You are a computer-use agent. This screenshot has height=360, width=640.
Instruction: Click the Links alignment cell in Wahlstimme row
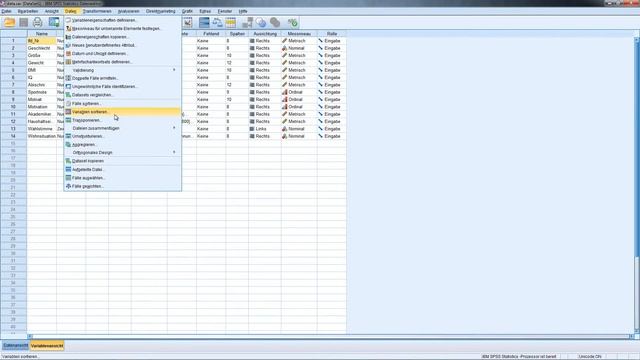265,129
